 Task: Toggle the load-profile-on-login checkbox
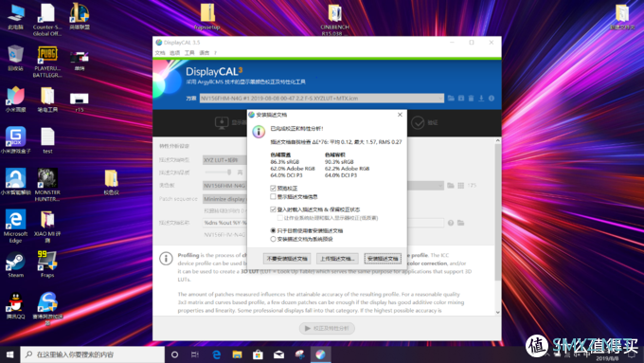(x=273, y=209)
